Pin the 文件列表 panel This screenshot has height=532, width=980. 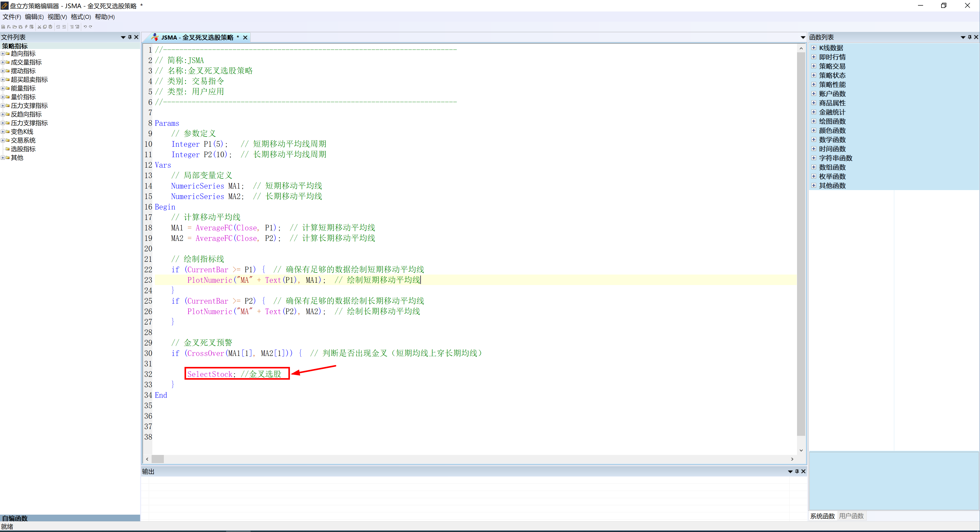130,37
